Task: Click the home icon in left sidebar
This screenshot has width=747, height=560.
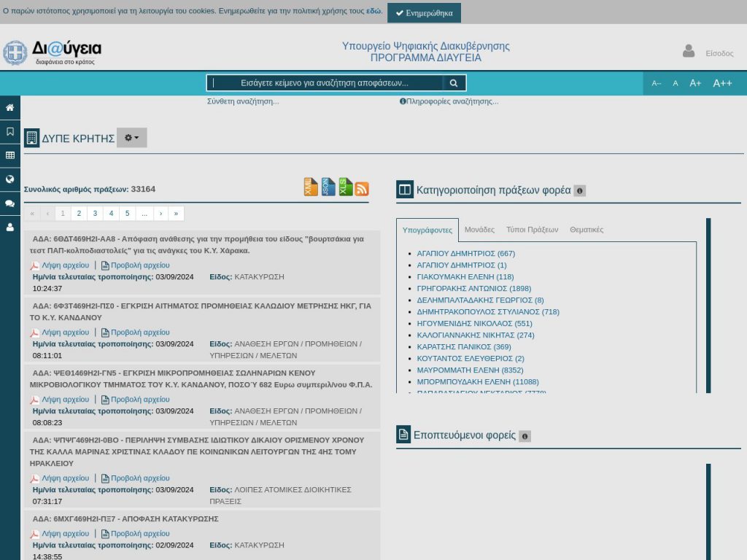Action: coord(9,108)
